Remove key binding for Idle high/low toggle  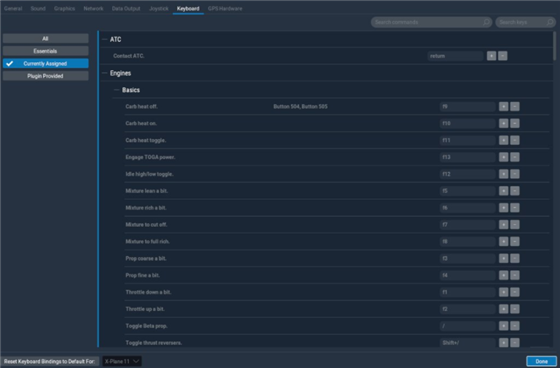515,174
